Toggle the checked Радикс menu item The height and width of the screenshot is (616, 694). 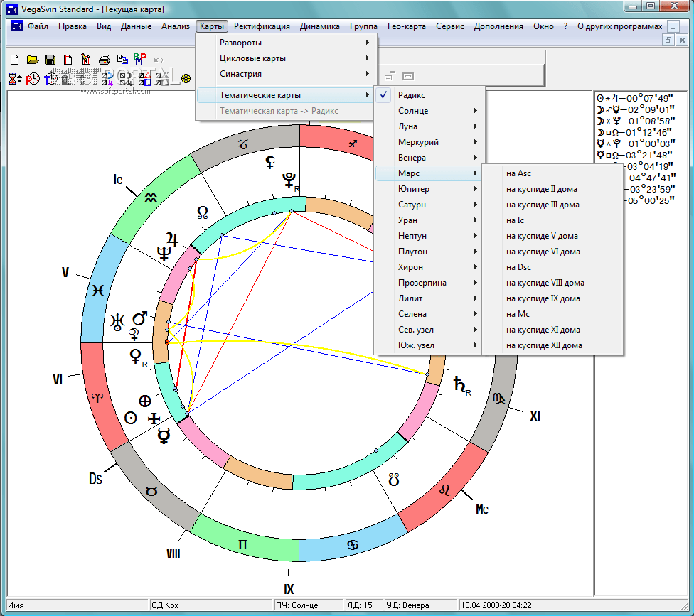pos(429,95)
